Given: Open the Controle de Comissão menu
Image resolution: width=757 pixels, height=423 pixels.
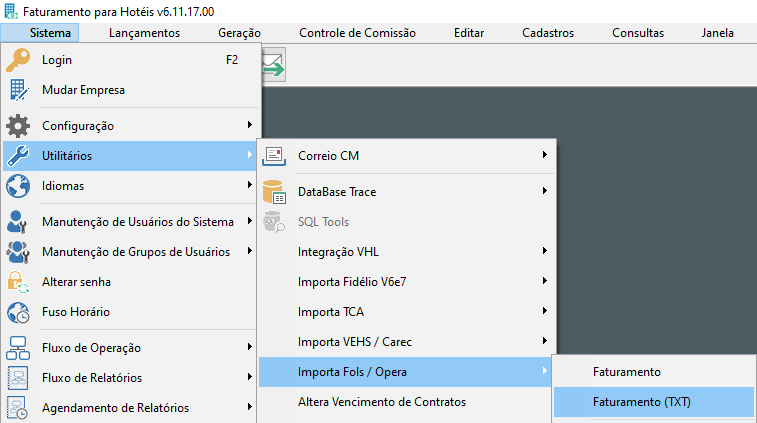Looking at the screenshot, I should 357,33.
